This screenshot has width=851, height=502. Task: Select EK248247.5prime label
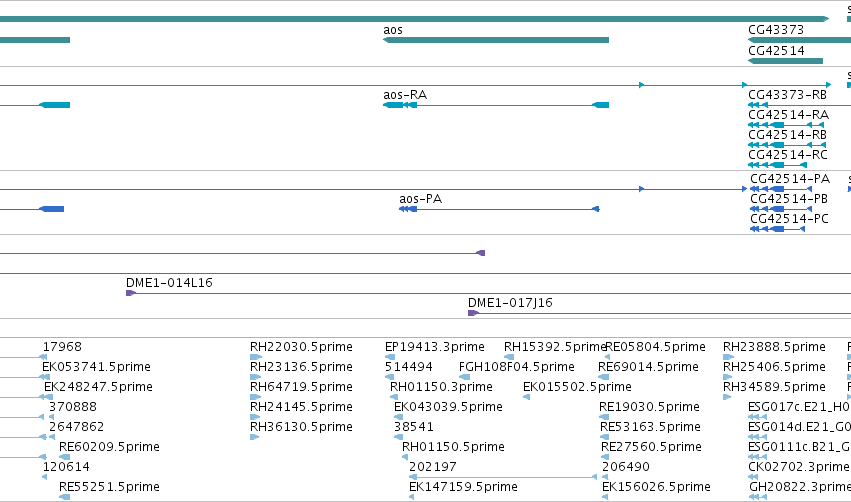pyautogui.click(x=98, y=387)
